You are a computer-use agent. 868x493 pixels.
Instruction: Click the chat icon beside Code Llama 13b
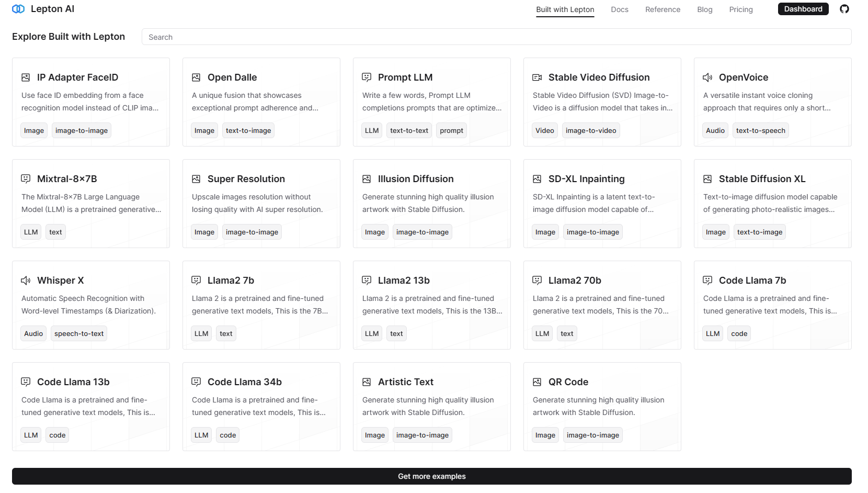pyautogui.click(x=26, y=382)
